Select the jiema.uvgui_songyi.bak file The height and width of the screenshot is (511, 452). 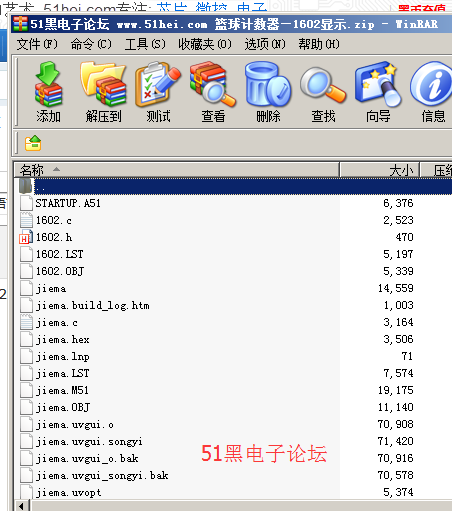point(102,476)
